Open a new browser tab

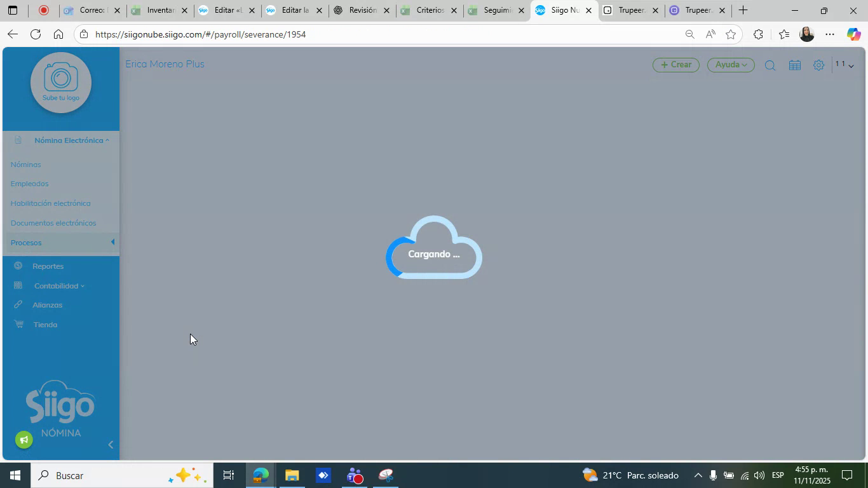click(x=743, y=10)
